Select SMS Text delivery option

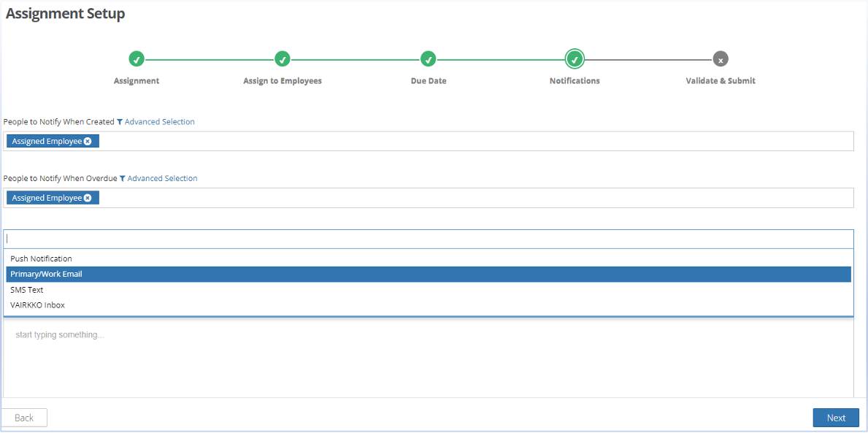[429, 290]
